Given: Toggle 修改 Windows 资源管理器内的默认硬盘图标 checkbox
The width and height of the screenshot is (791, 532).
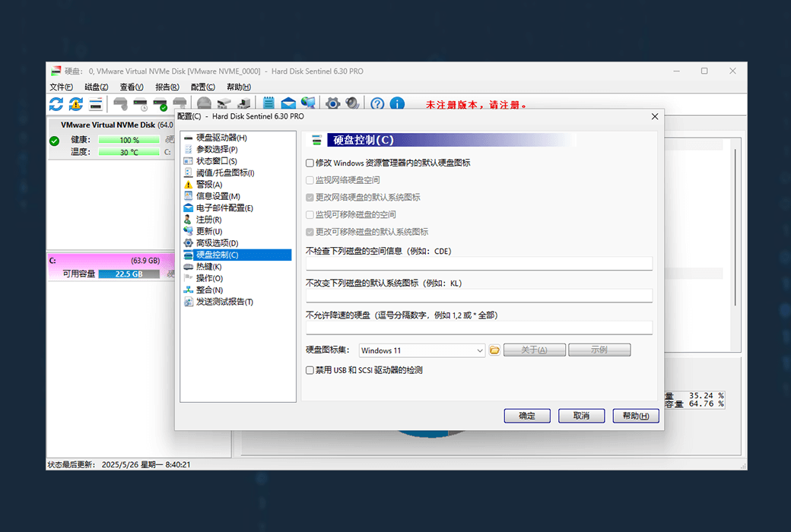Looking at the screenshot, I should click(310, 163).
